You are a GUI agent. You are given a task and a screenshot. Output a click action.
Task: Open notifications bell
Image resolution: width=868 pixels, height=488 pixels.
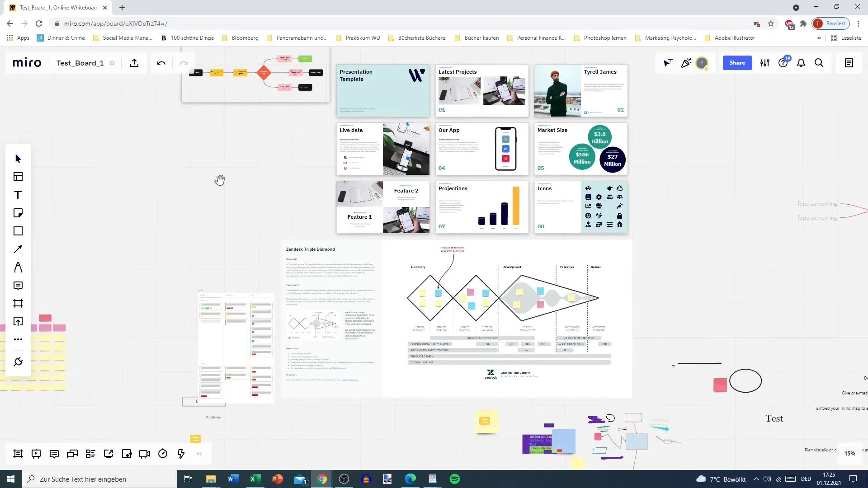click(x=801, y=63)
